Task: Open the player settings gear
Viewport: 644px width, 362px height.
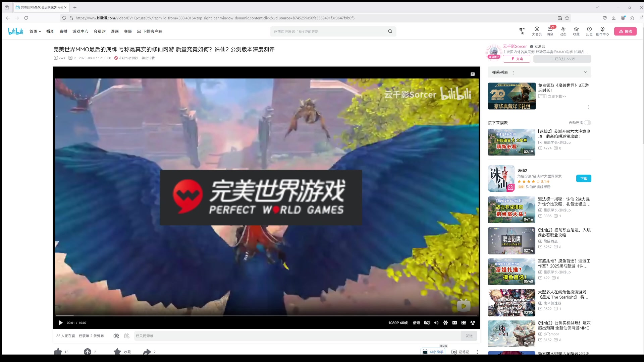Action: (x=445, y=323)
